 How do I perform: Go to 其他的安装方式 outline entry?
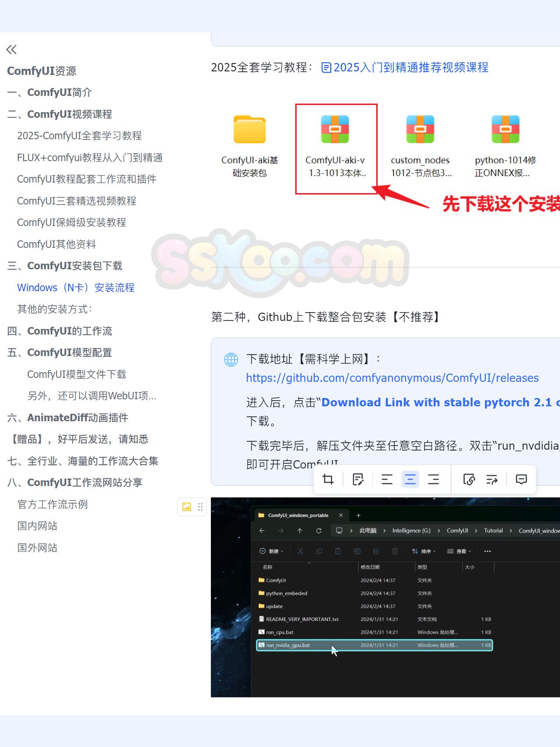[x=54, y=309]
